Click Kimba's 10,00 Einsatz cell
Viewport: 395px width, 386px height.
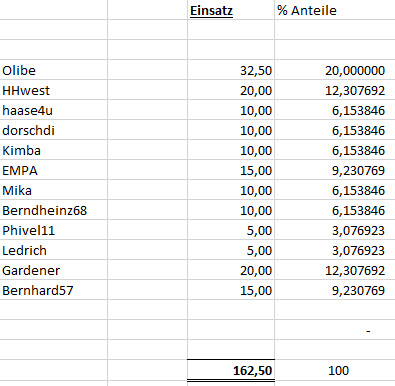[x=231, y=150]
